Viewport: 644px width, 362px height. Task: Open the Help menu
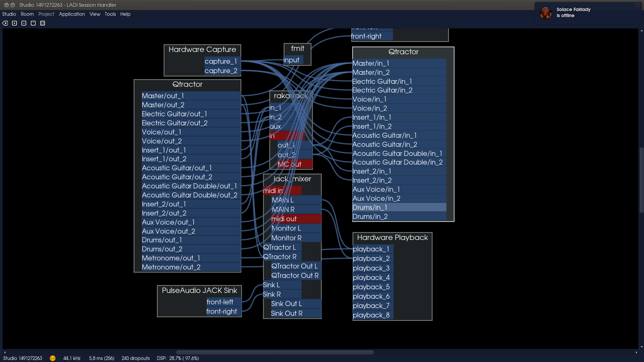click(x=125, y=14)
